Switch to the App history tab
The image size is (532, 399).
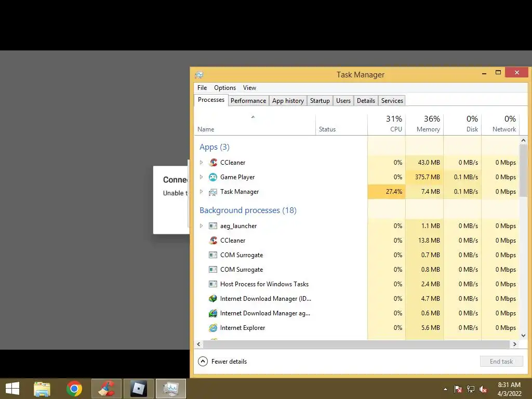coord(288,101)
